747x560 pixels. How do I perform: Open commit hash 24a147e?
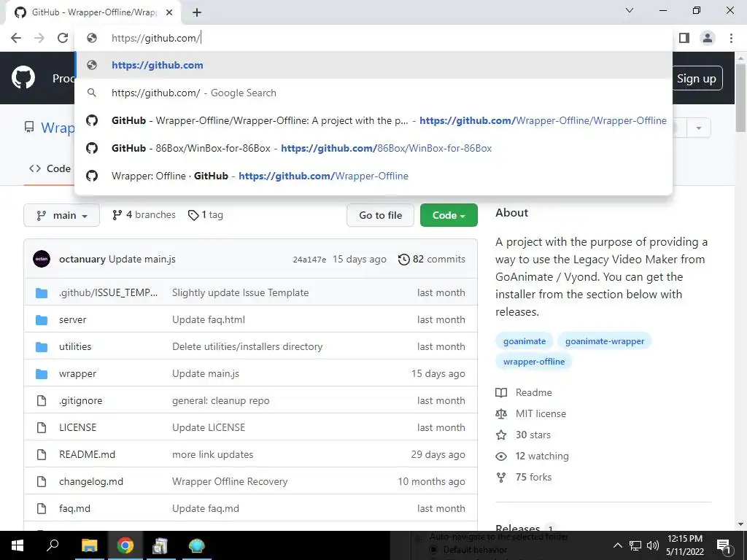coord(309,260)
